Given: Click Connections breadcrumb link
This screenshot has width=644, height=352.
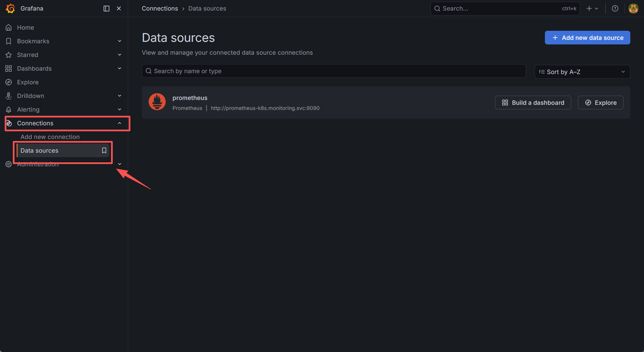Looking at the screenshot, I should click(x=160, y=9).
